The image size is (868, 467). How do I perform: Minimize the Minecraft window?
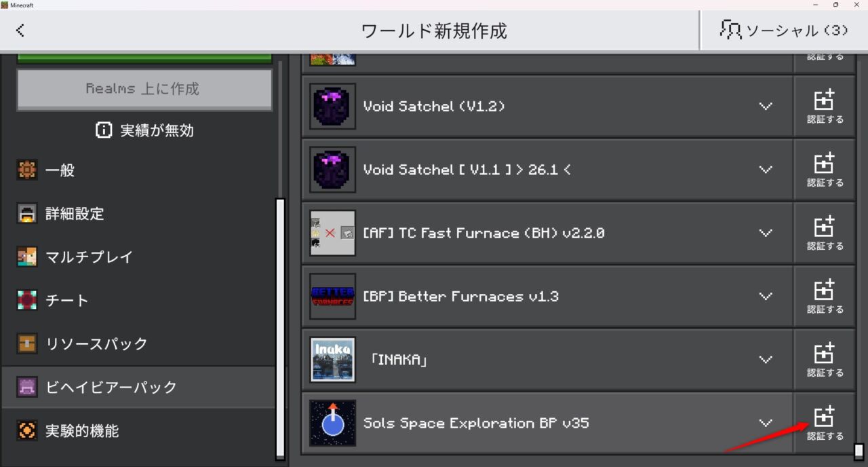(x=814, y=5)
